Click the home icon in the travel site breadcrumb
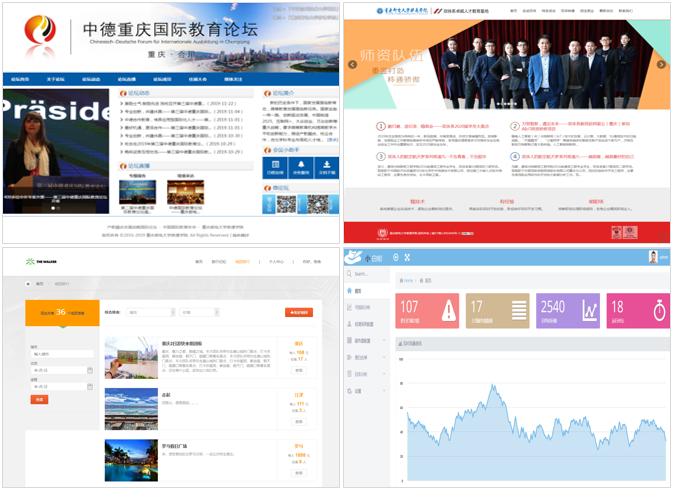The image size is (673, 490). pyautogui.click(x=27, y=284)
